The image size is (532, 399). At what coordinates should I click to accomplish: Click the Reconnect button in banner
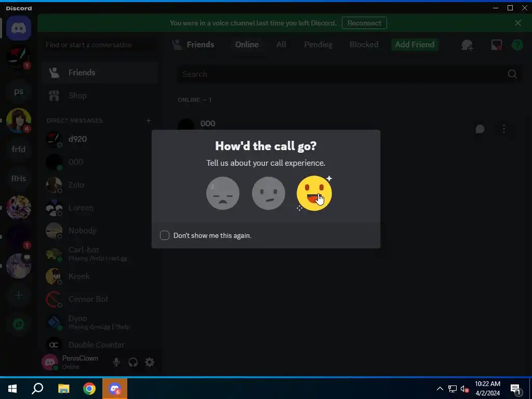tap(364, 23)
